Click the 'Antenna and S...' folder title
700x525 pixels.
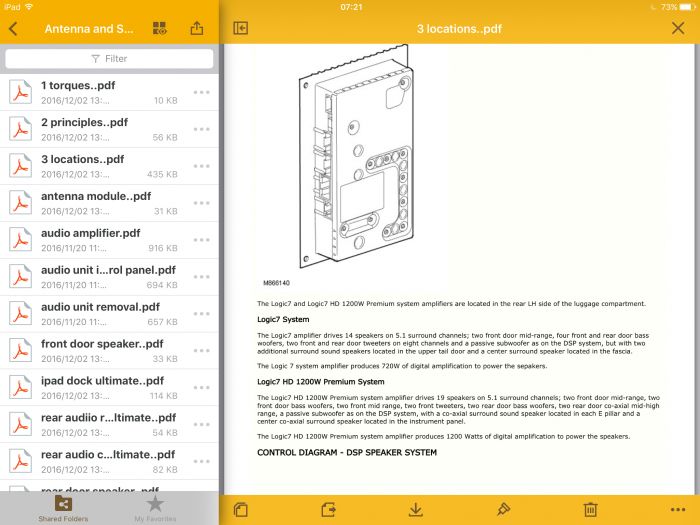[89, 29]
